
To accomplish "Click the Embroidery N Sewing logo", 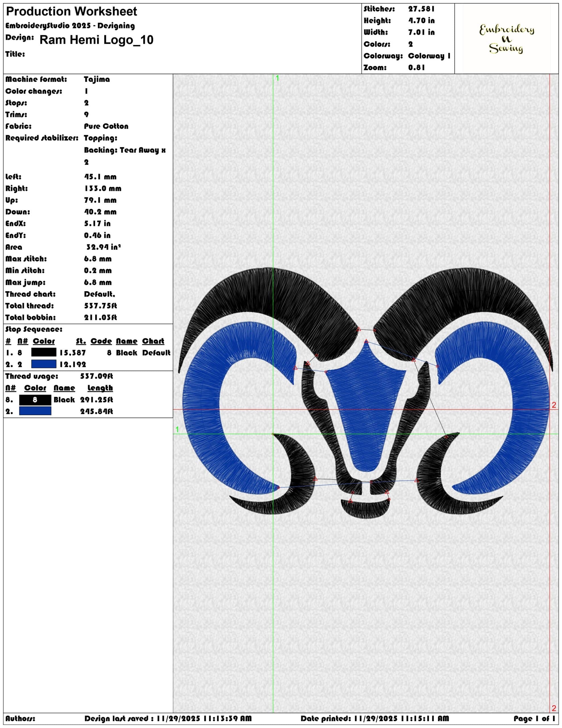I will tap(506, 39).
